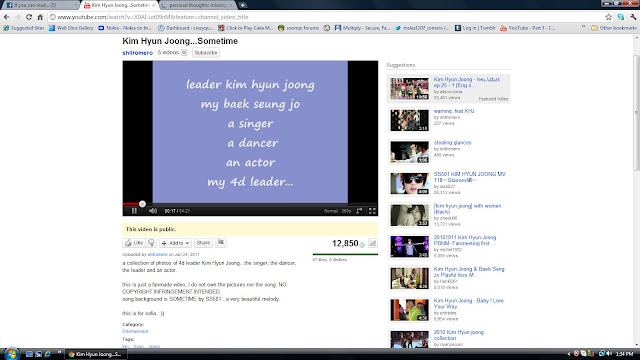640x360 pixels.
Task: Show video statistics chart icon
Action: pos(373,243)
